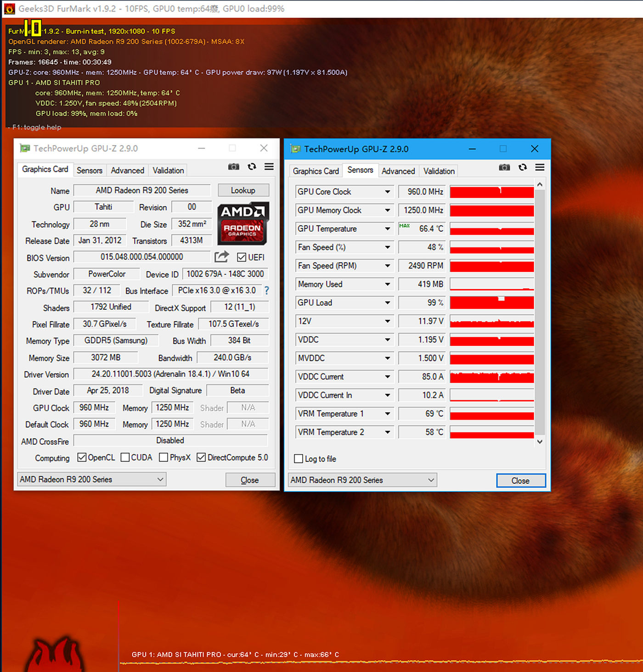
Task: Click the Driver Version field
Action: pyautogui.click(x=171, y=374)
